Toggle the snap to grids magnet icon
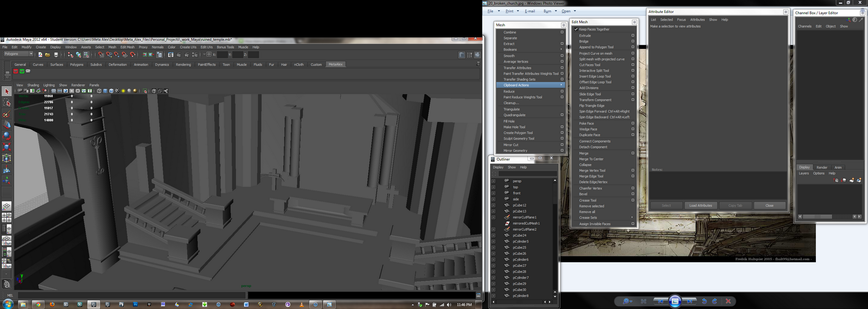The image size is (868, 309). coord(101,54)
